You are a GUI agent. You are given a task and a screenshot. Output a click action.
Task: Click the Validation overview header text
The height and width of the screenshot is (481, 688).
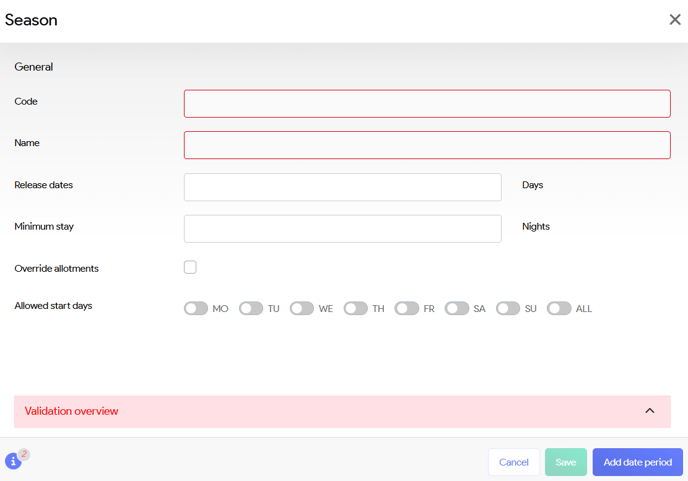pos(71,411)
